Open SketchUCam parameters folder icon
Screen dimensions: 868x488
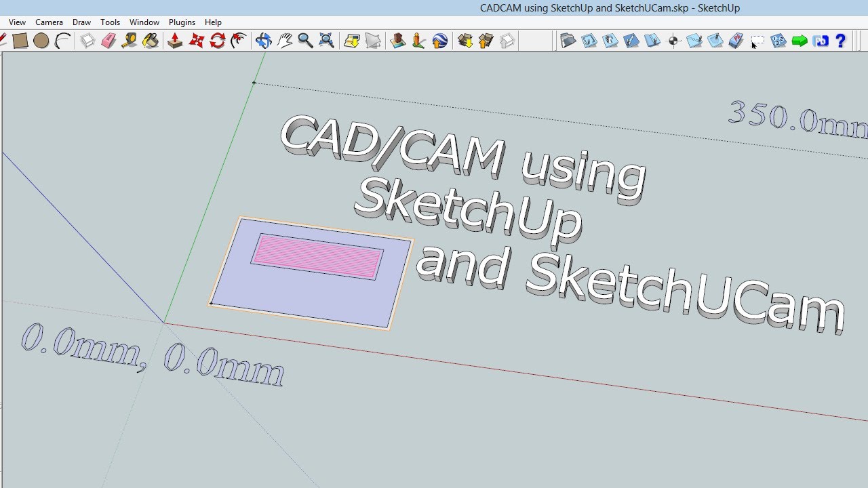click(568, 41)
